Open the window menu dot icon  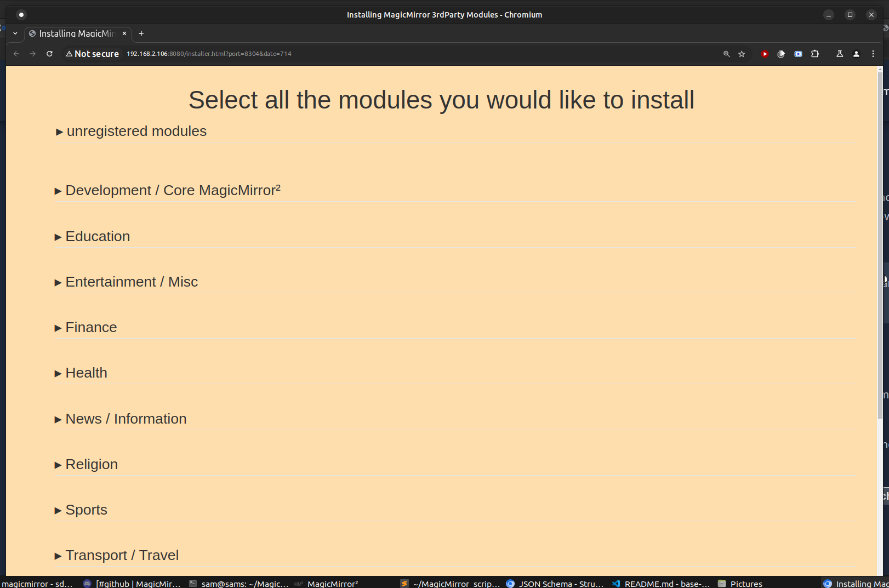21,15
